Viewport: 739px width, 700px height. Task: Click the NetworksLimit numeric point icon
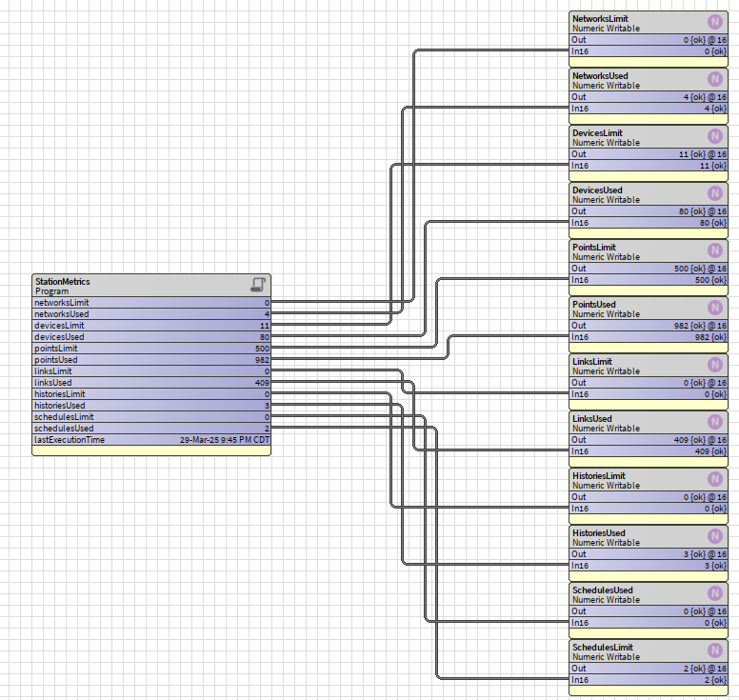(714, 22)
